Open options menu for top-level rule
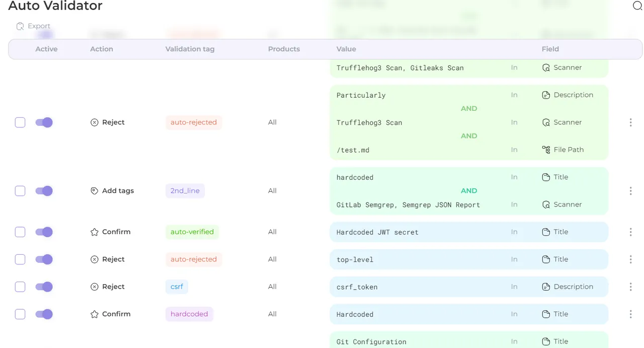Screen dimensions: 644x348 pyautogui.click(x=630, y=259)
